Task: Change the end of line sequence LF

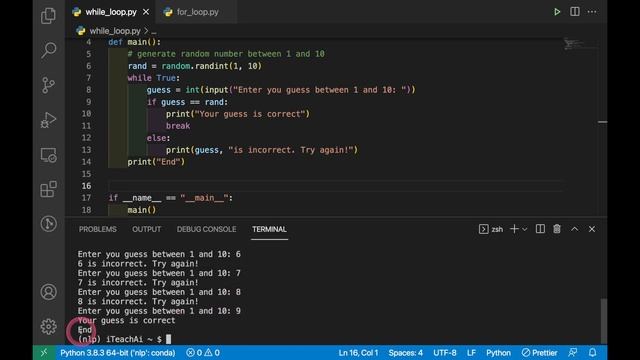Action: 471,353
